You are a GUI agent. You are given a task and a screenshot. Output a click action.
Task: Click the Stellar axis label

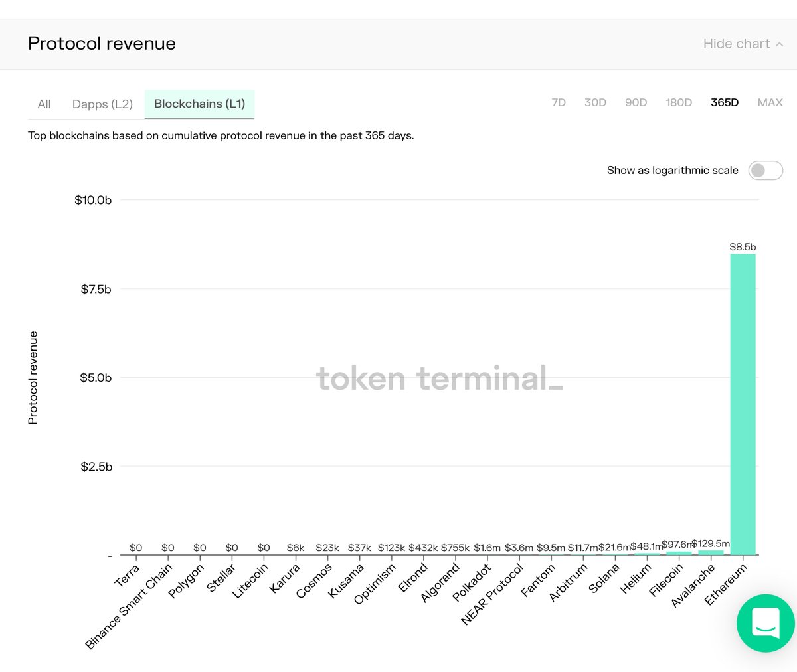(x=222, y=578)
